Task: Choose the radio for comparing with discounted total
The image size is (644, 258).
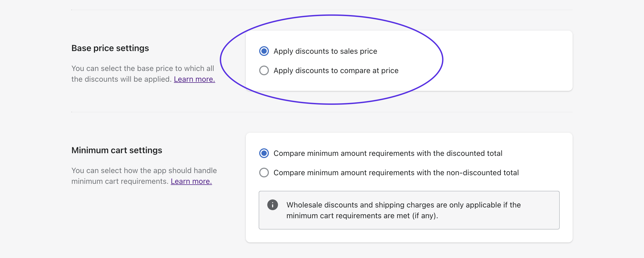Action: pos(264,153)
